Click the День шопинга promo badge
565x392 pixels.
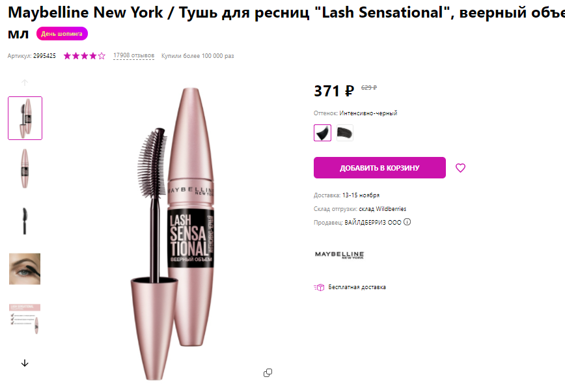pyautogui.click(x=62, y=34)
